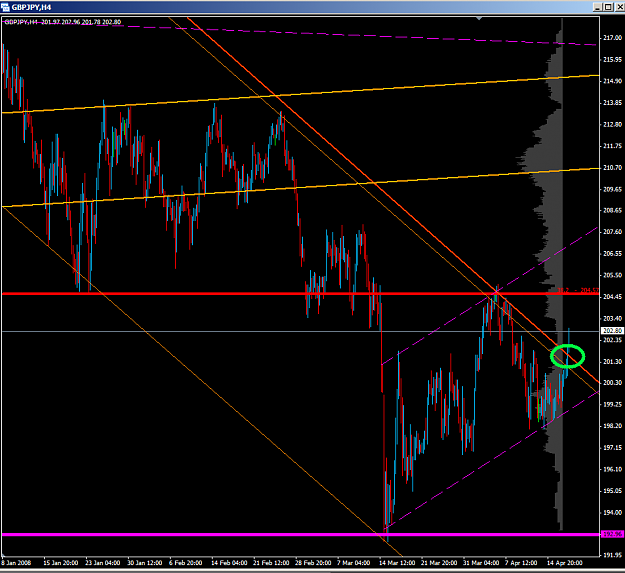Click the 208.65 price scale label
Viewport: 625px width, 573px height.
(612, 210)
